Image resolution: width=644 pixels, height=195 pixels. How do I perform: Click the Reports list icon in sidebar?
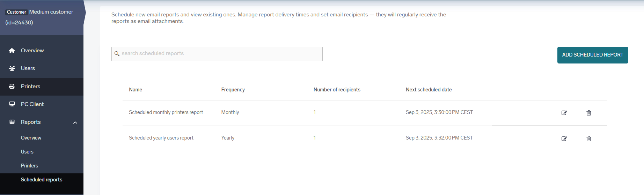(x=12, y=122)
